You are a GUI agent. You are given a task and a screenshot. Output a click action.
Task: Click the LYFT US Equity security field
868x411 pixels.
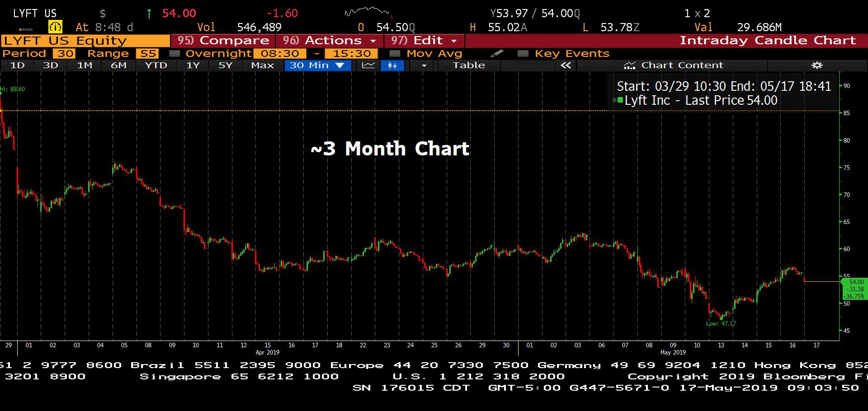tap(85, 41)
